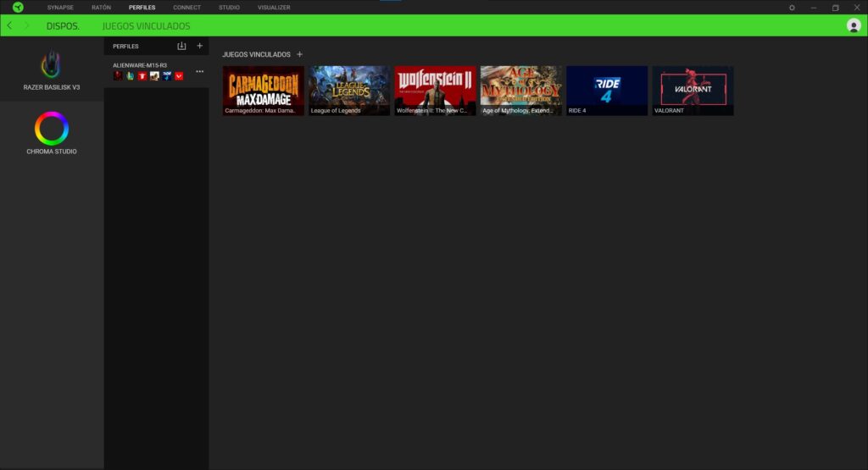Open the Visualizer tab
Viewport: 868px width, 470px height.
pyautogui.click(x=274, y=7)
